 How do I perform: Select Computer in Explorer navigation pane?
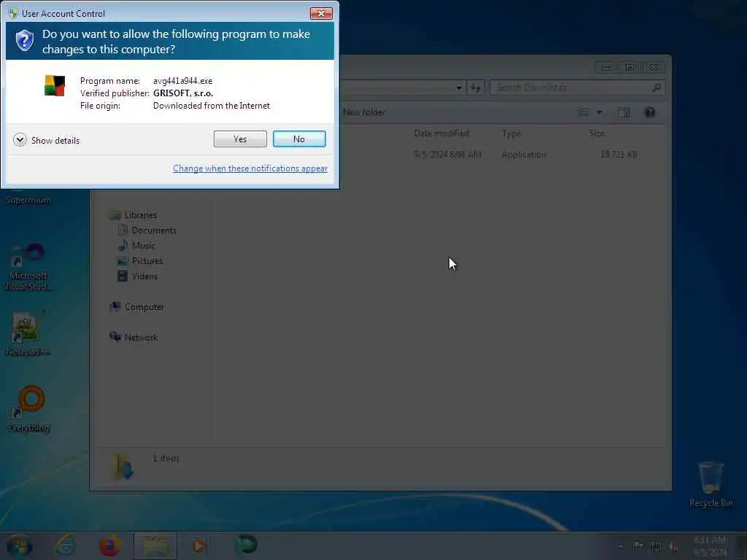click(x=144, y=307)
